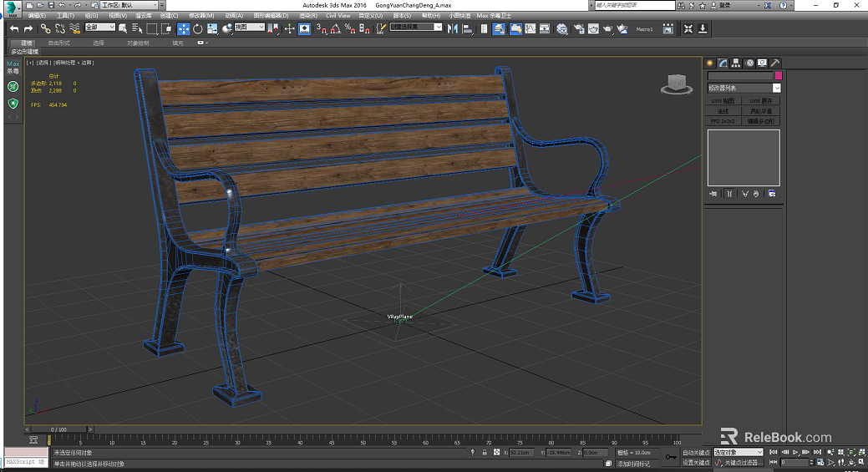Open the 3ds Max application menu

[x=11, y=8]
